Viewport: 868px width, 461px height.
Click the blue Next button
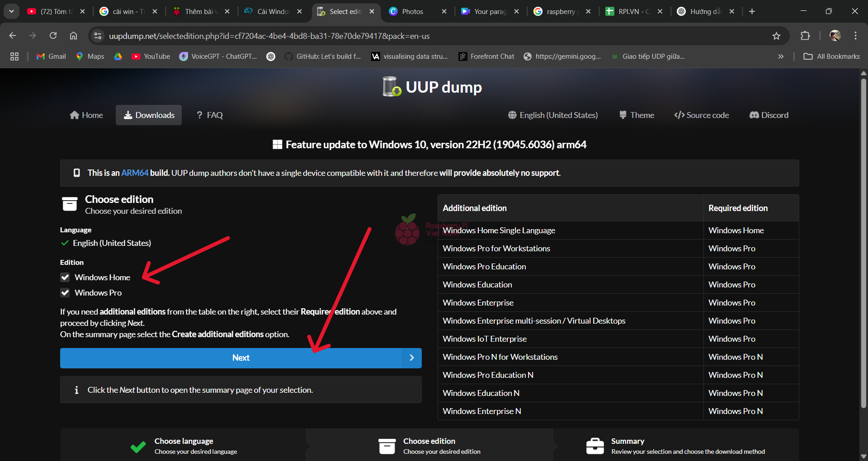(x=241, y=358)
